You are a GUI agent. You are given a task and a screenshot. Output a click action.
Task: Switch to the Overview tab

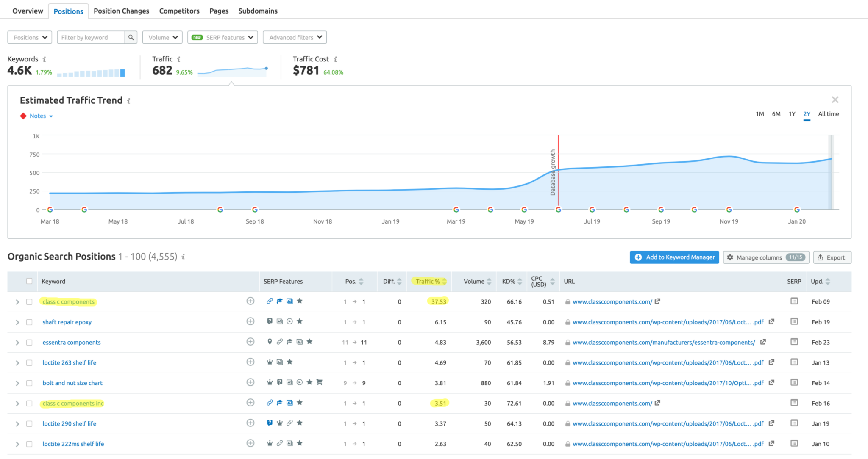pos(28,11)
